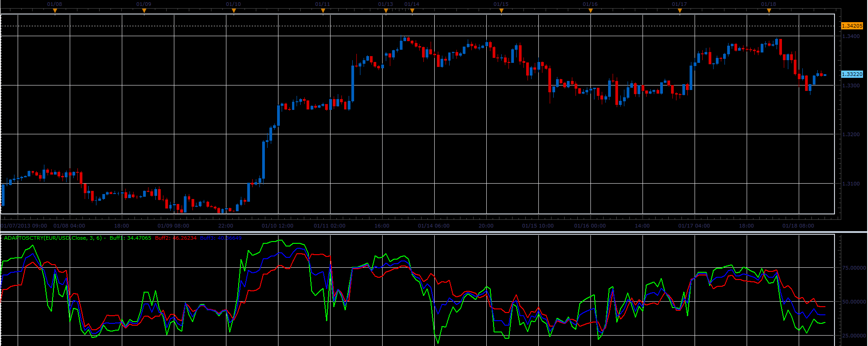Screen dimensions: 868x346
Task: Click the 1.3100 price axis value
Action: (x=851, y=184)
